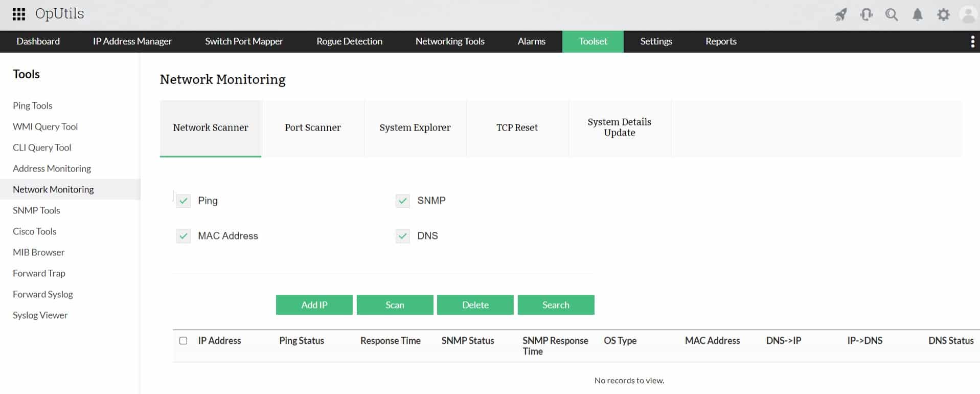Open the settings gear icon

point(943,14)
